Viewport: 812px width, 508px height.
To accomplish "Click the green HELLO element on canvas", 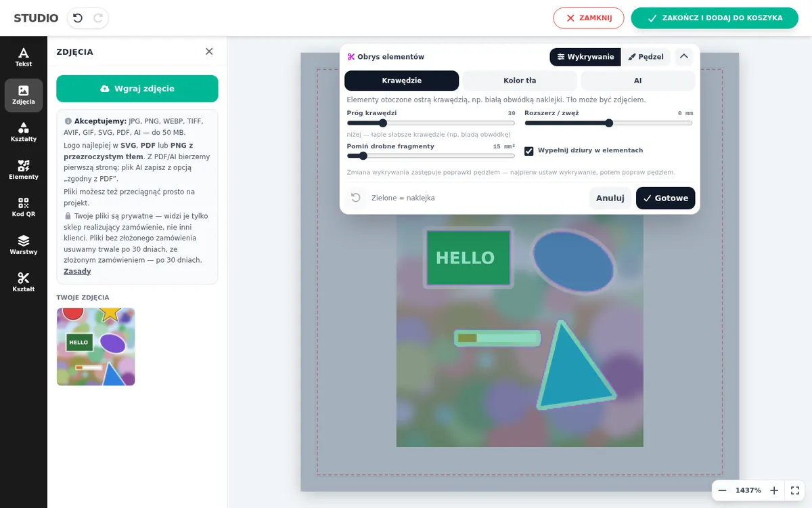I will [x=467, y=257].
